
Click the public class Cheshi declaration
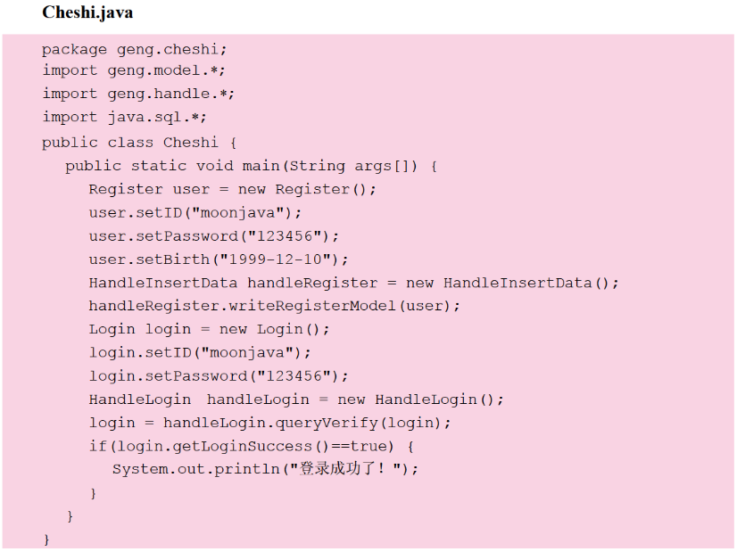[138, 143]
